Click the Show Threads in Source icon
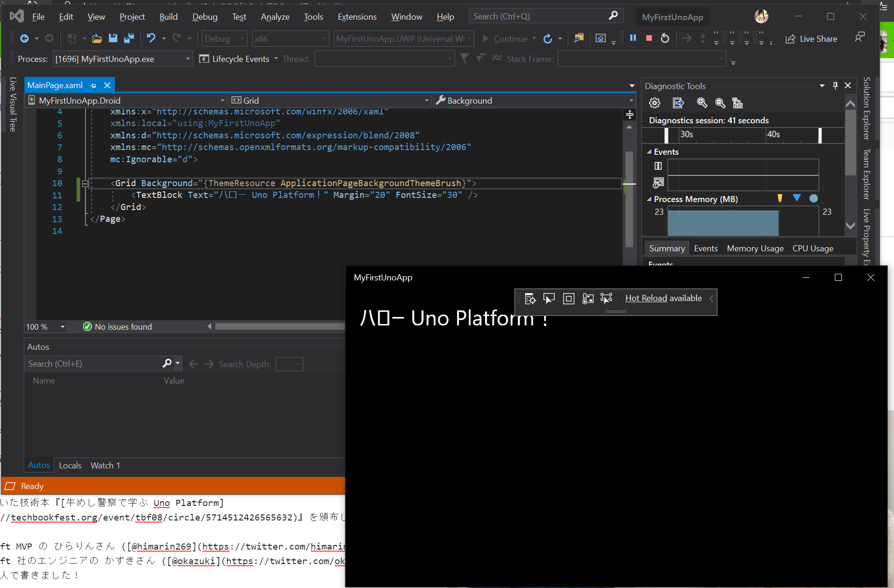The image size is (894, 588). coord(497,58)
